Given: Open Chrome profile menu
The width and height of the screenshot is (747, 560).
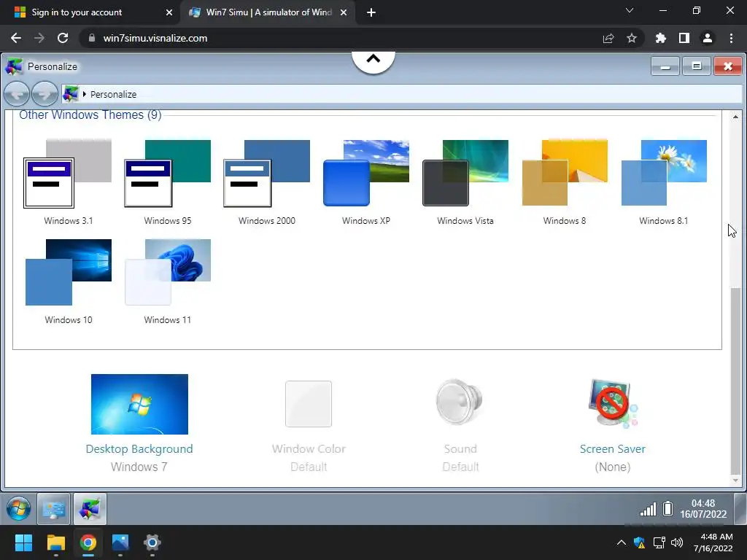Looking at the screenshot, I should pos(708,38).
